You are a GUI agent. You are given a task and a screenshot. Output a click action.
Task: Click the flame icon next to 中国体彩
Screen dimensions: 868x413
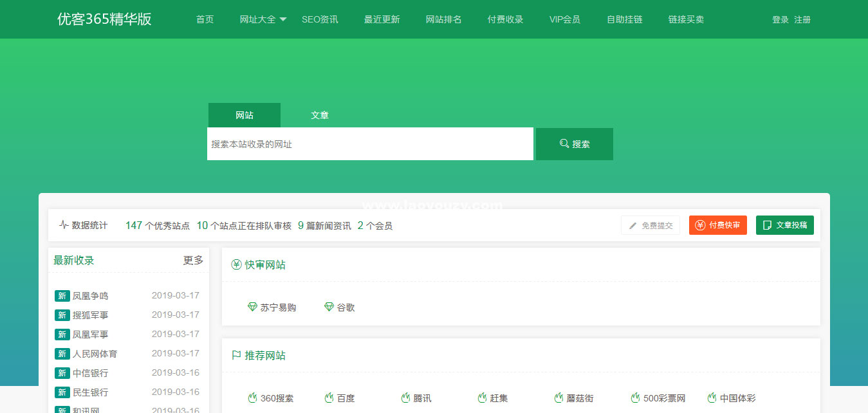click(x=710, y=398)
